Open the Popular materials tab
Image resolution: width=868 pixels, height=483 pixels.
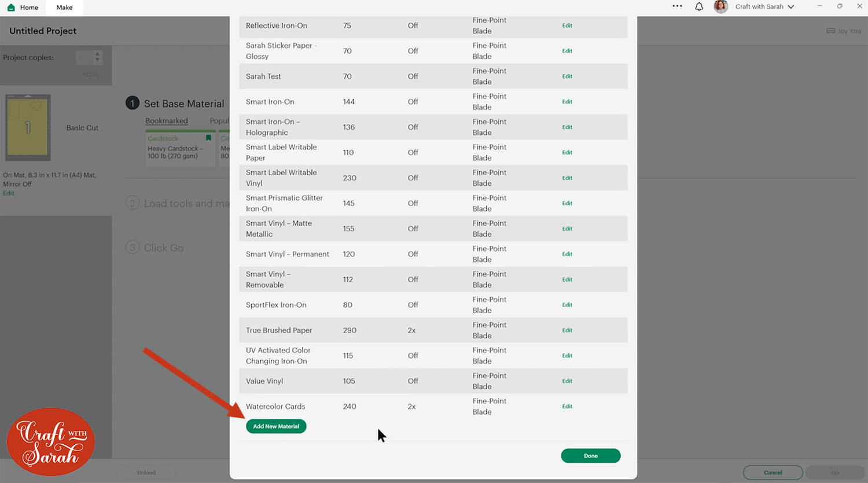point(219,121)
